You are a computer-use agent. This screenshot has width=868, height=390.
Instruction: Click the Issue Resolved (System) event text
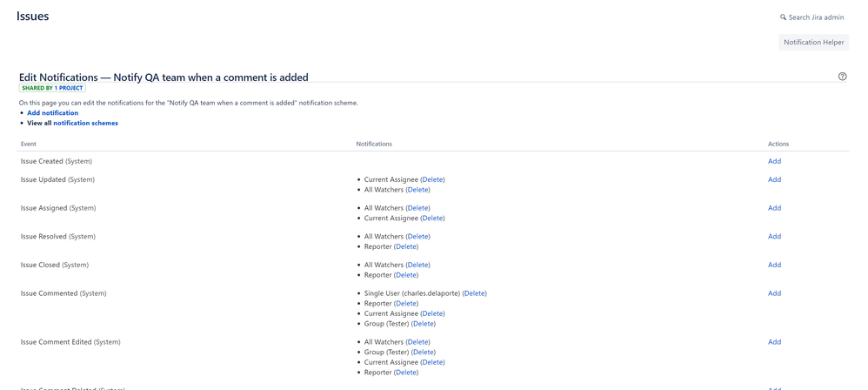58,236
